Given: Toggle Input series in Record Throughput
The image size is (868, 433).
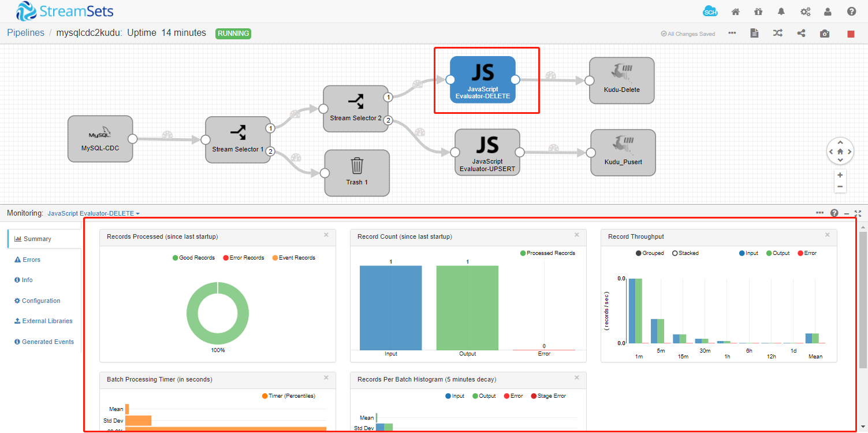Looking at the screenshot, I should (748, 253).
